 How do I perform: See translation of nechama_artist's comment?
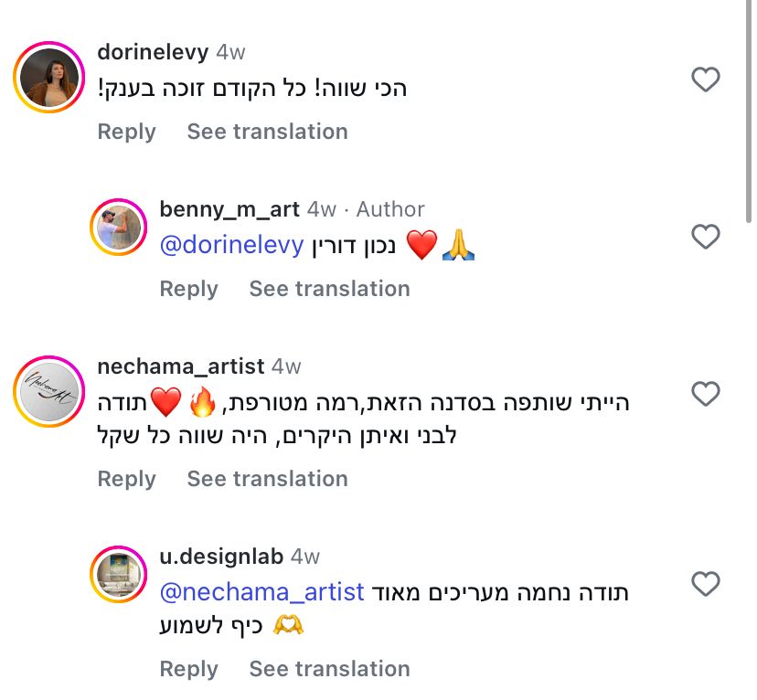click(267, 479)
